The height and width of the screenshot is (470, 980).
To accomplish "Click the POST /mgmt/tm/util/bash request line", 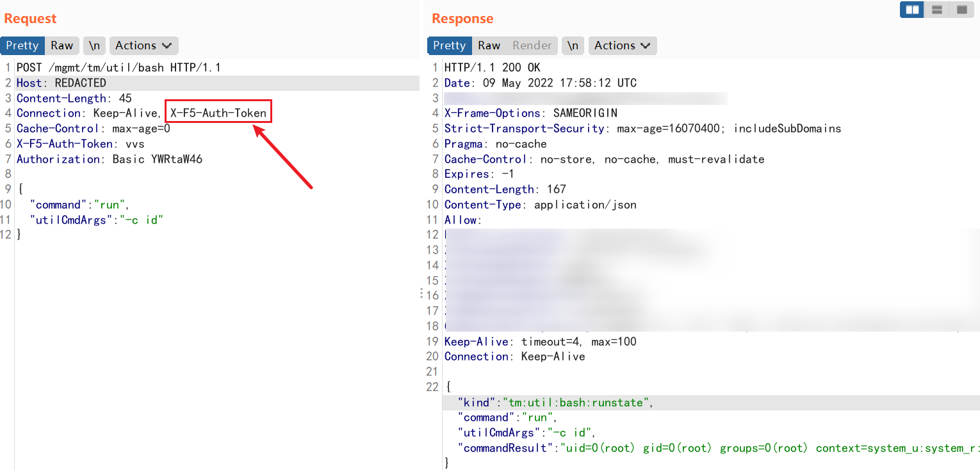I will pos(118,67).
